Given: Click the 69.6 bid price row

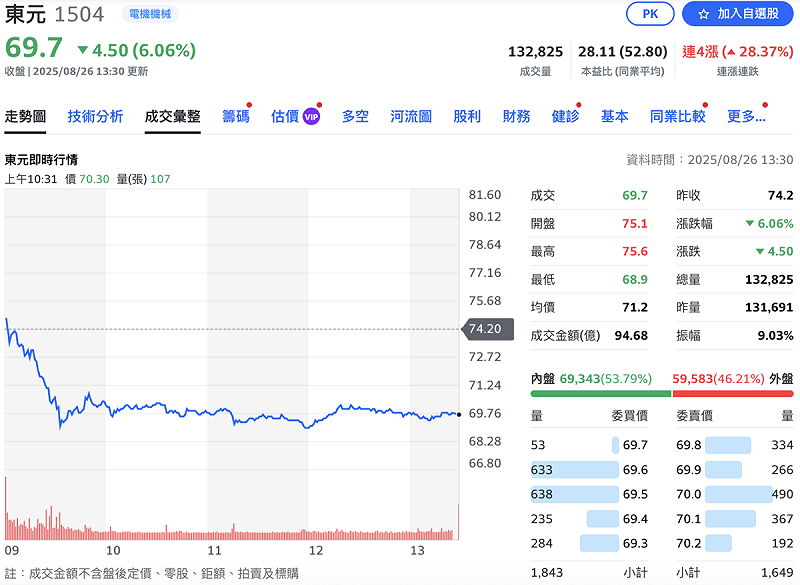Looking at the screenshot, I should [589, 470].
